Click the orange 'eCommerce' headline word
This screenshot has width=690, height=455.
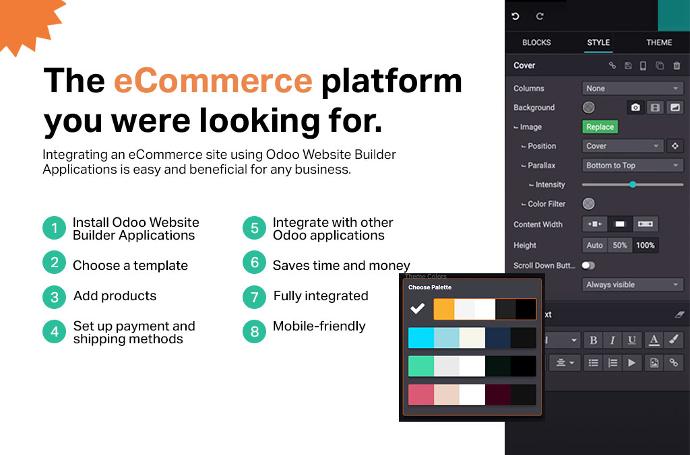point(213,81)
